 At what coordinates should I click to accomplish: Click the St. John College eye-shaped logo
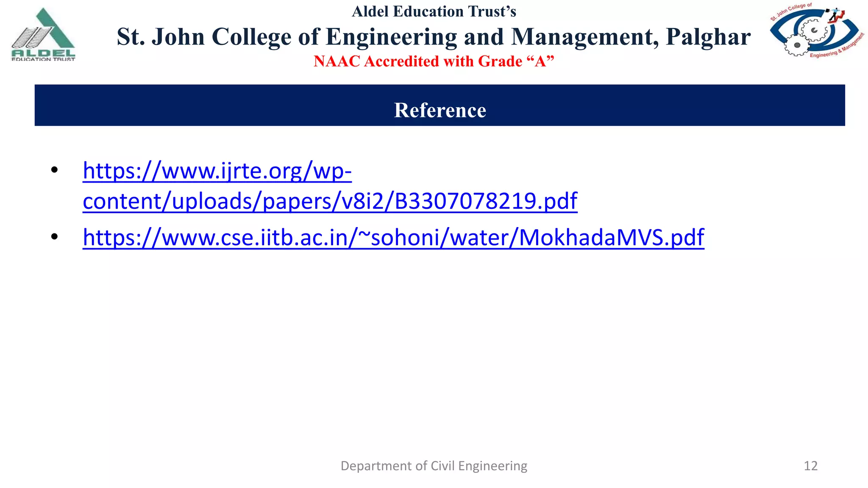click(817, 30)
